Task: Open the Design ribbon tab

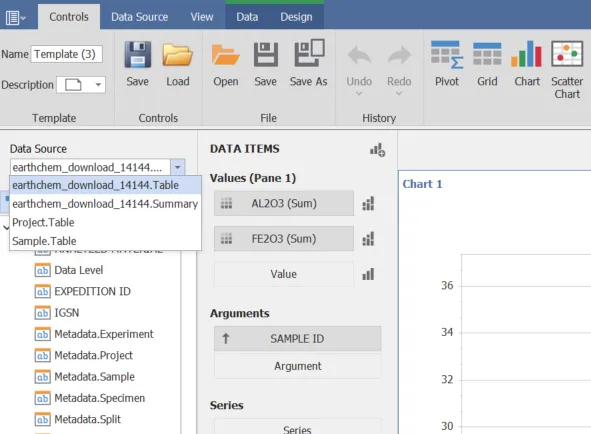Action: pos(296,17)
